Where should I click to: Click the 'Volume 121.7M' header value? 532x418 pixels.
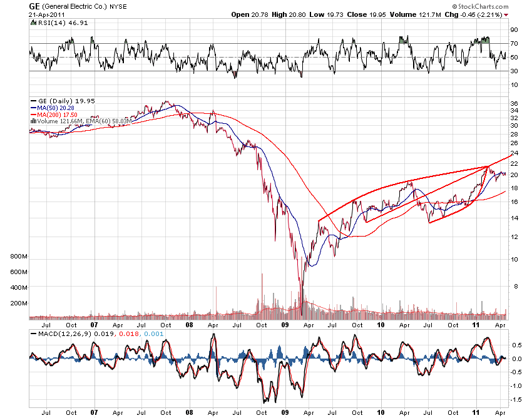(416, 14)
